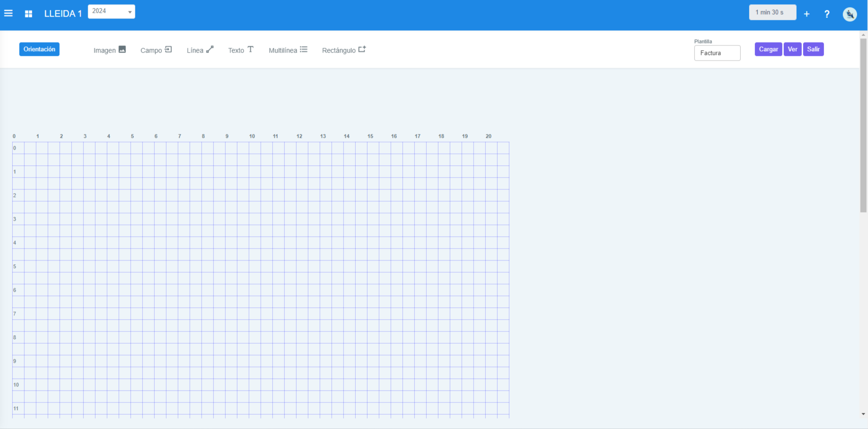
Task: Open the apps grid icon
Action: [x=28, y=14]
